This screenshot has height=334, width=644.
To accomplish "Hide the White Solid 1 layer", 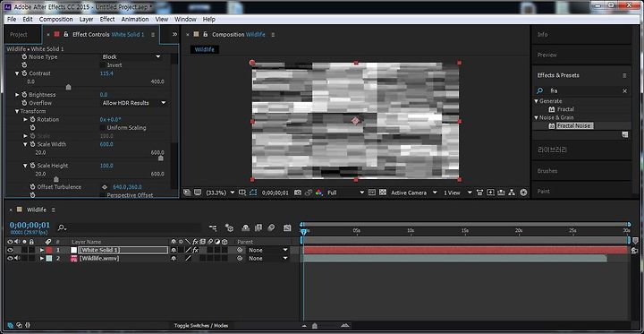I will tap(10, 250).
